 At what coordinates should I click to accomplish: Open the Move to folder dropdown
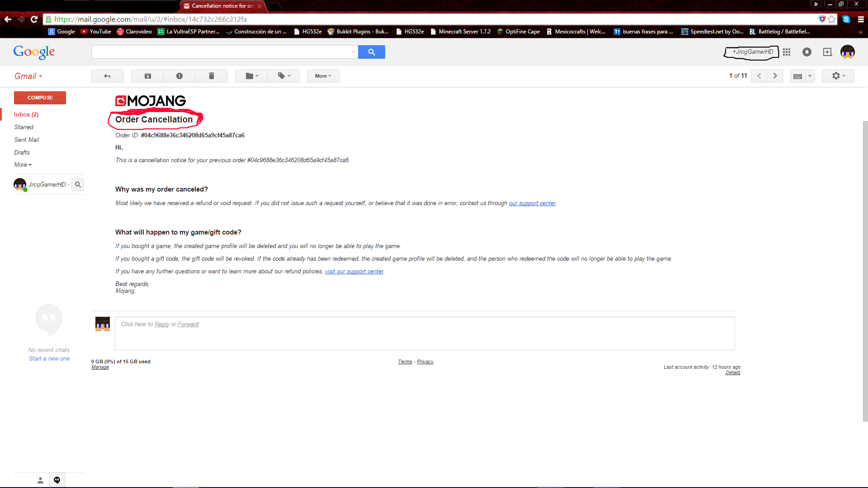[x=251, y=76]
